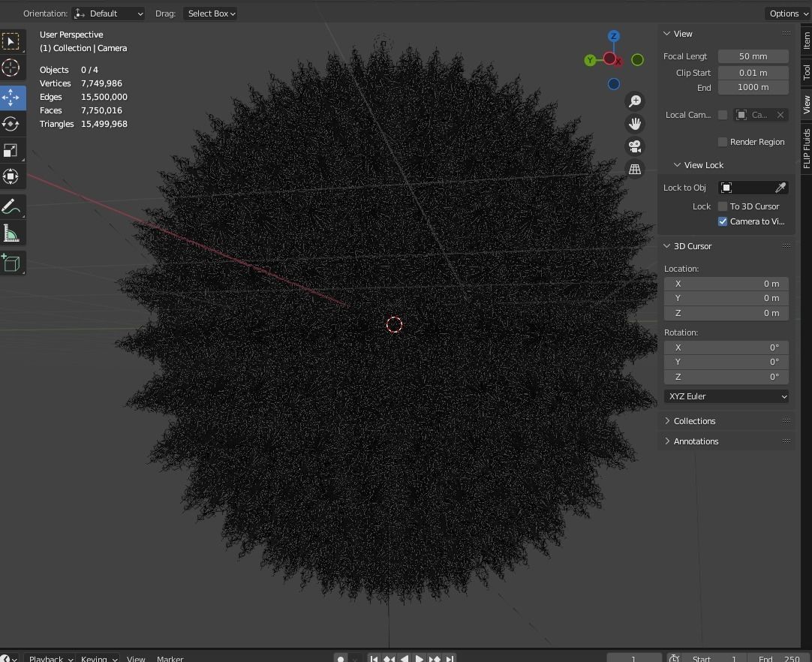This screenshot has height=662, width=812.
Task: Collapse the View panel
Action: 667,34
